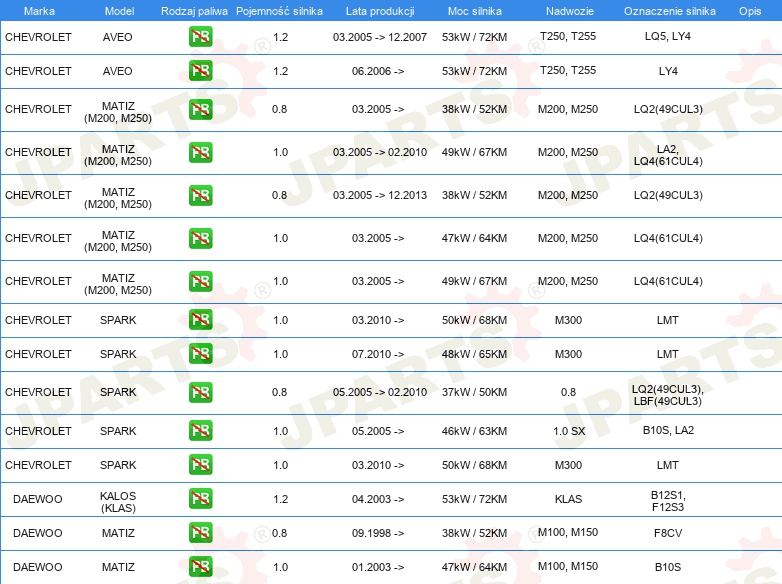Image resolution: width=782 pixels, height=584 pixels.
Task: Click fuel icon in Aveo 03.2005 -> 12.2007 row
Action: [x=200, y=36]
